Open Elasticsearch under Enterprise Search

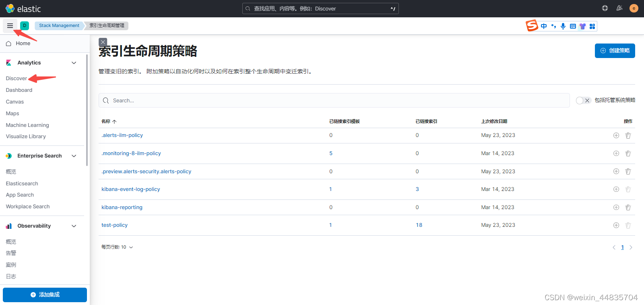pyautogui.click(x=22, y=184)
